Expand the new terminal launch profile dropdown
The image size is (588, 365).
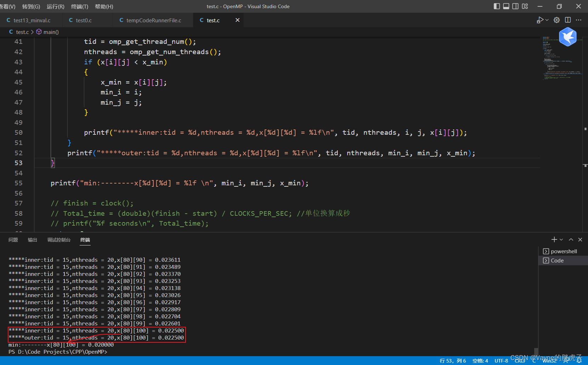pyautogui.click(x=561, y=239)
